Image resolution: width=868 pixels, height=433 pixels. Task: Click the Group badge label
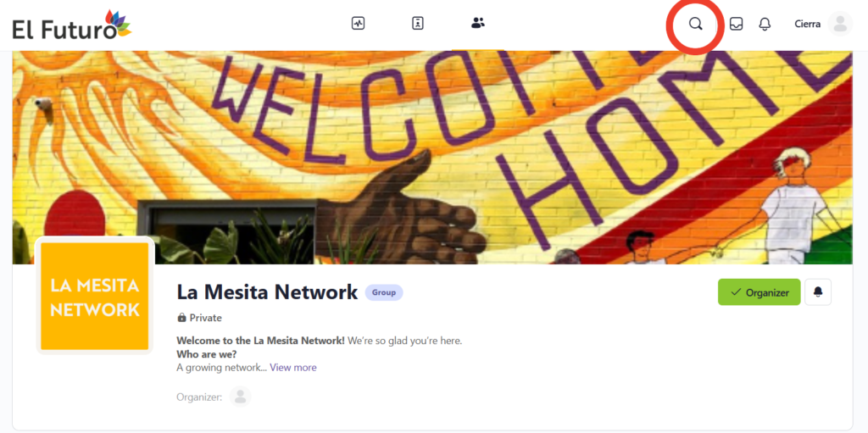pyautogui.click(x=384, y=293)
